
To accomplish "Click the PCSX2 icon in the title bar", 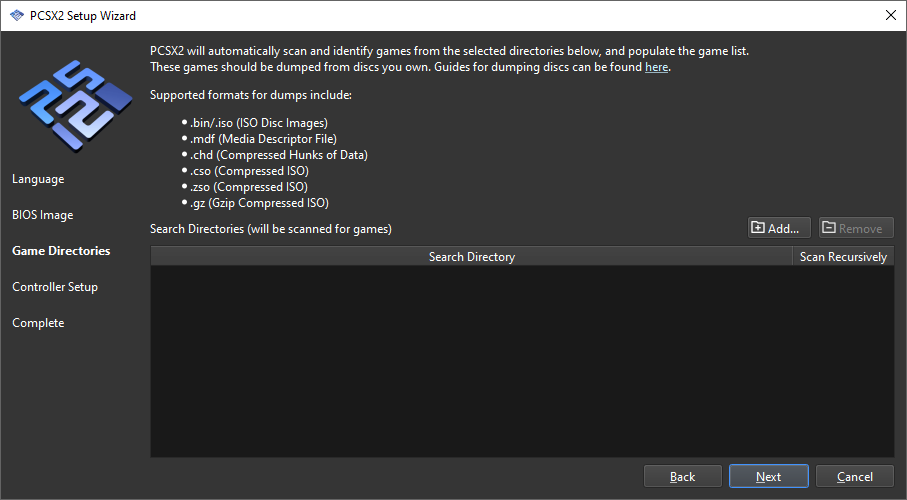I will (x=16, y=16).
